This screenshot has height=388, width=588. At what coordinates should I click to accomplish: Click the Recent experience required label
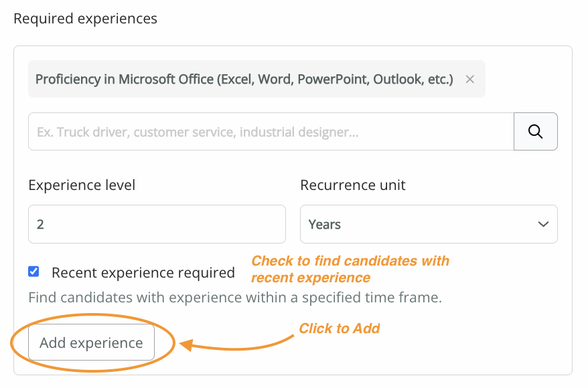click(143, 273)
